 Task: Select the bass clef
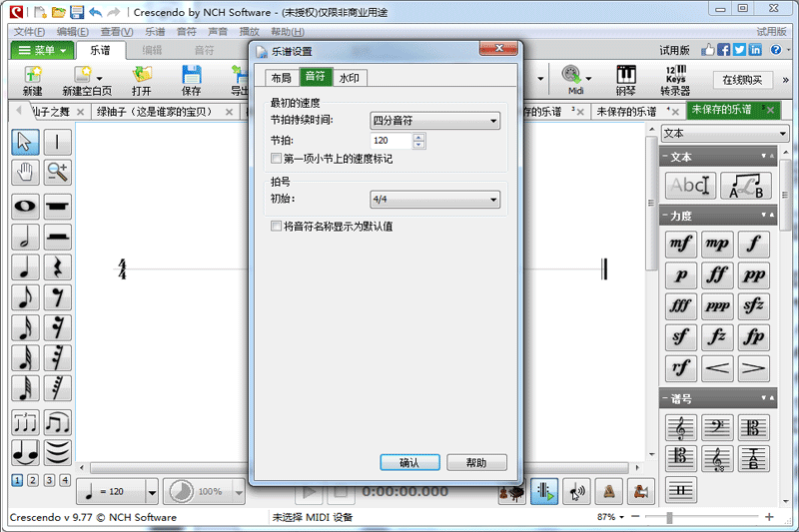tap(717, 427)
